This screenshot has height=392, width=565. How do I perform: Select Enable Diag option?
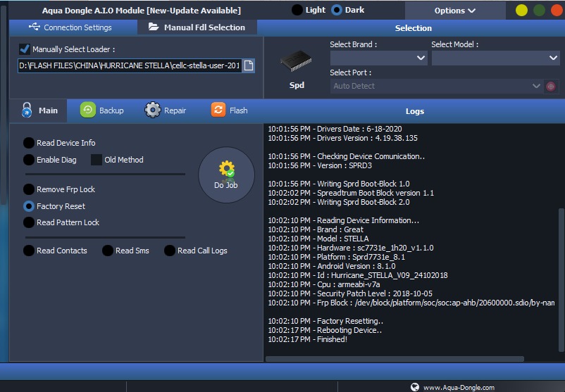click(x=29, y=160)
